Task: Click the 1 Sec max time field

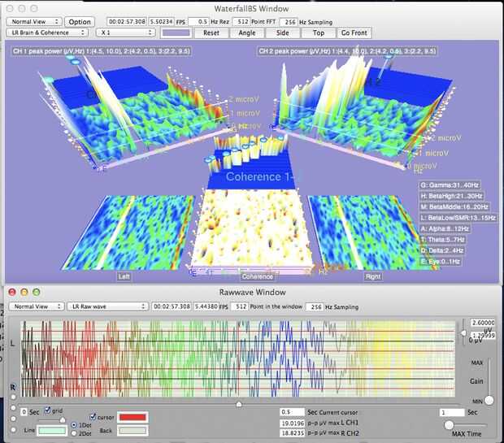Action: (x=452, y=412)
